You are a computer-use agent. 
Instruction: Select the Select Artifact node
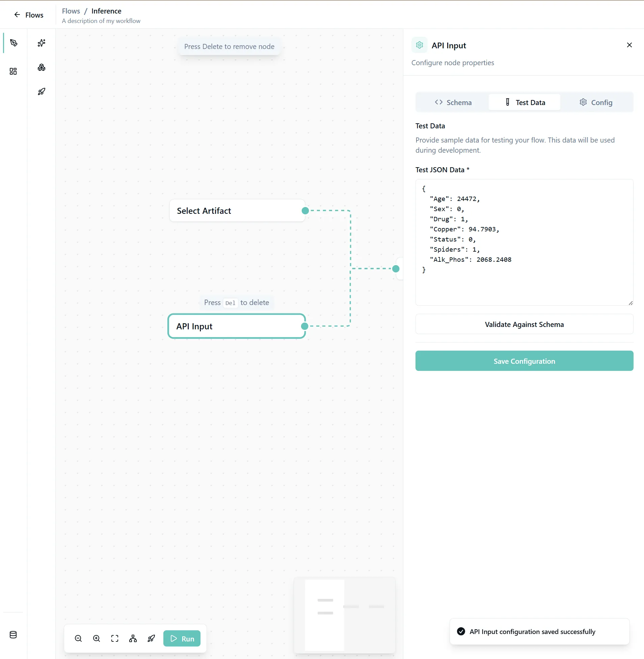click(x=237, y=211)
